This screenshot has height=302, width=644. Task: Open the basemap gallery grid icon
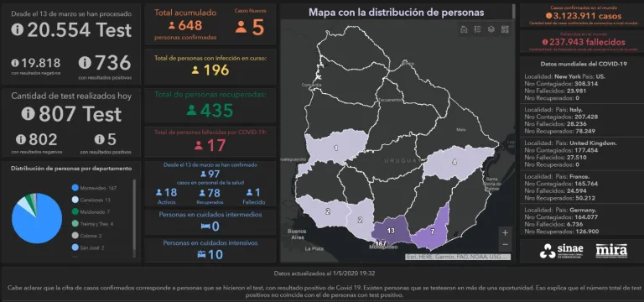(x=505, y=29)
